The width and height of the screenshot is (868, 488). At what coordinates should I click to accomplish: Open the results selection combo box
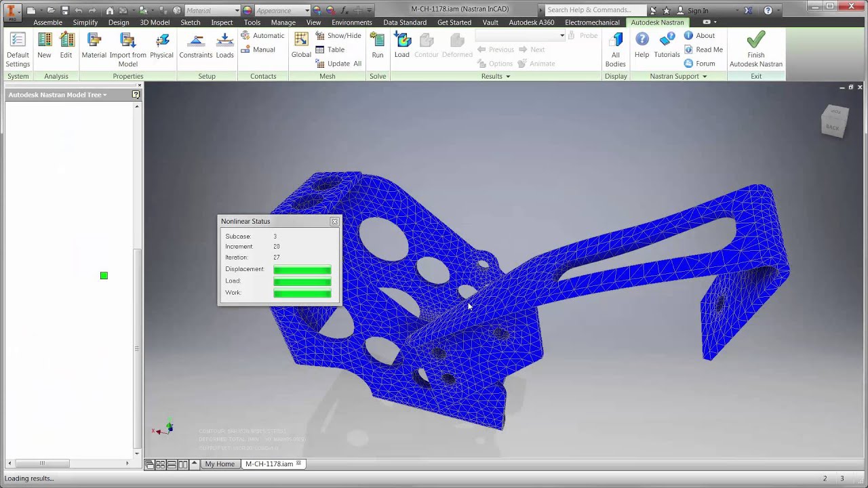pyautogui.click(x=520, y=35)
